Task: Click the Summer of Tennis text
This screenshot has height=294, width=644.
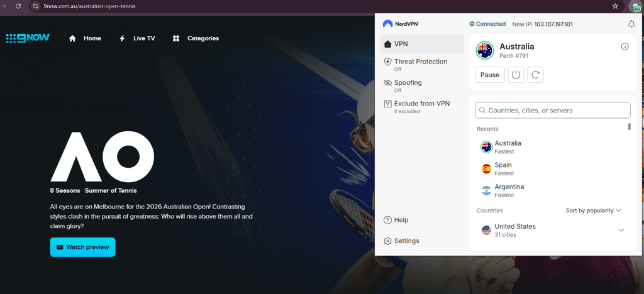Action: coord(111,191)
